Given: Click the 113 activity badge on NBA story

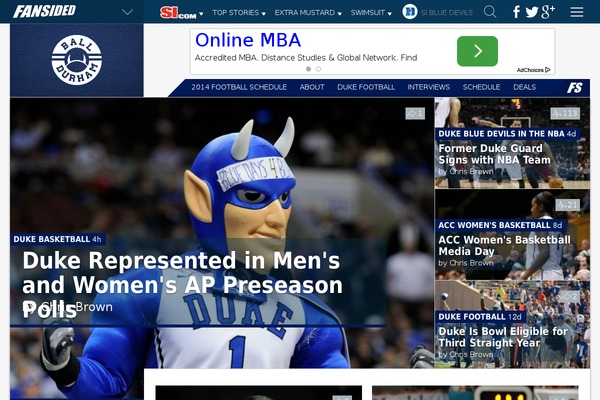Looking at the screenshot, I should click(x=565, y=113).
